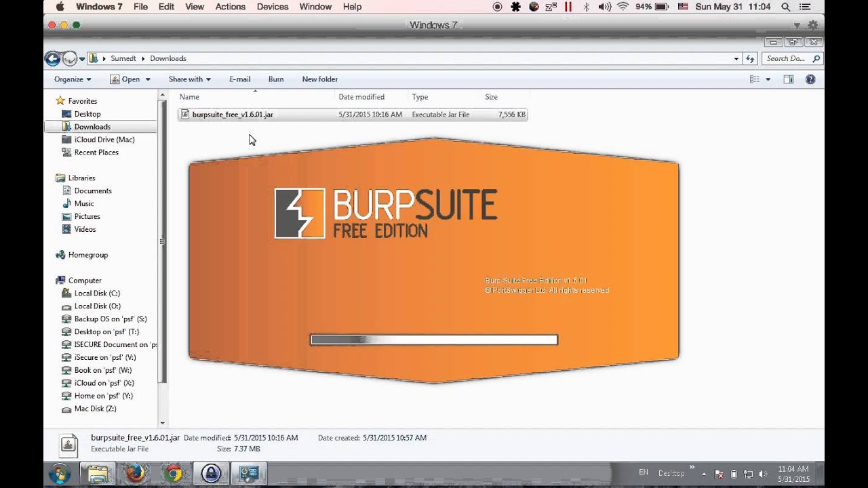The width and height of the screenshot is (868, 488).
Task: Select Homegroup in the navigation pane
Action: [x=87, y=255]
